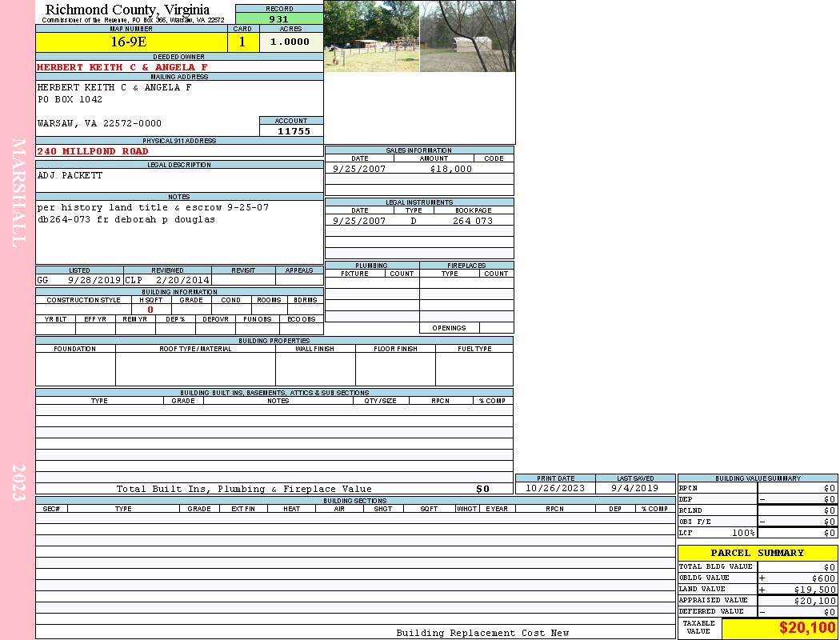Viewport: 840px width, 640px height.
Task: Click the yellow card number 1 field
Action: [242, 42]
